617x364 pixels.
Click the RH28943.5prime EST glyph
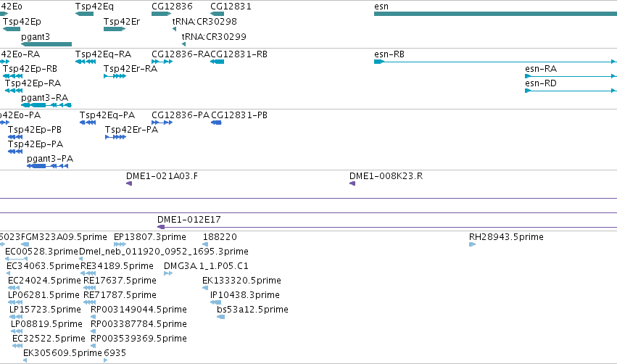473,245
